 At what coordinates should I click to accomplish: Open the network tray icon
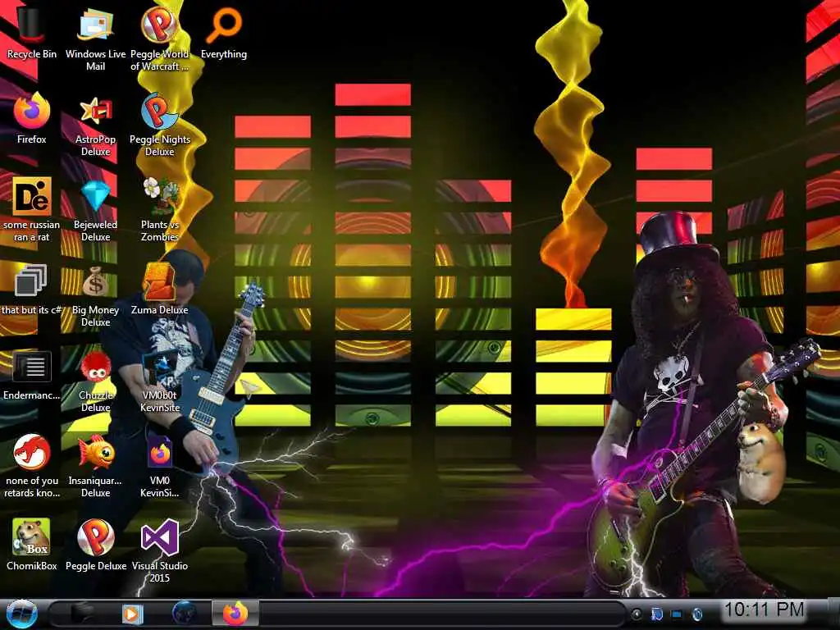pos(677,614)
